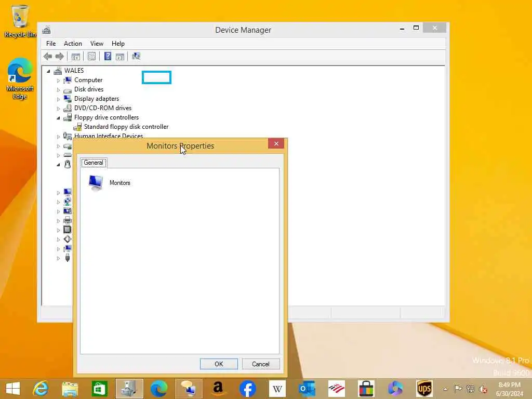Expand the node beside the printer icon
This screenshot has height=399, width=532.
pos(58,221)
